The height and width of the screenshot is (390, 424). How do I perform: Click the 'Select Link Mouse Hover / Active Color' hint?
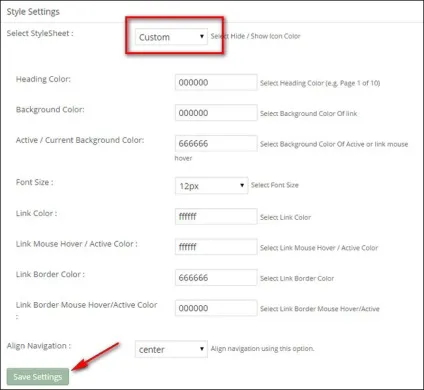click(319, 248)
